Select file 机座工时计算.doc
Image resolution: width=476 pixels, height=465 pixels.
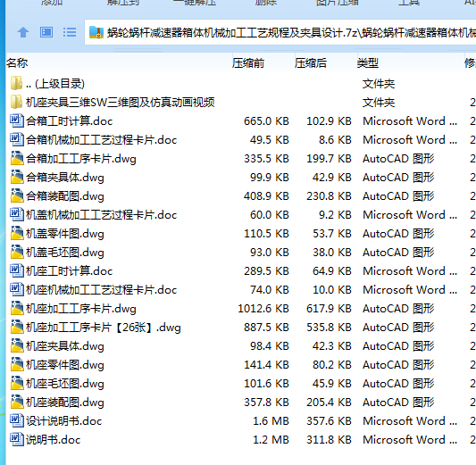[70, 271]
